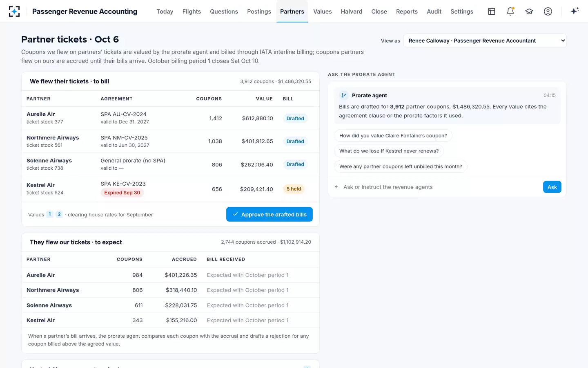Switch to the Halvard tab
588x368 pixels.
(352, 11)
